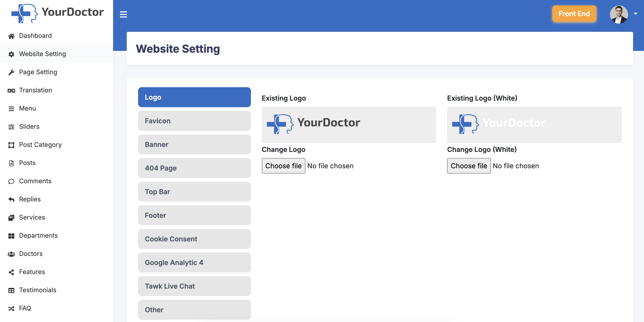Screen dimensions: 644x322
Task: Click the Menu bars icon in sidebar
Action: (x=11, y=109)
